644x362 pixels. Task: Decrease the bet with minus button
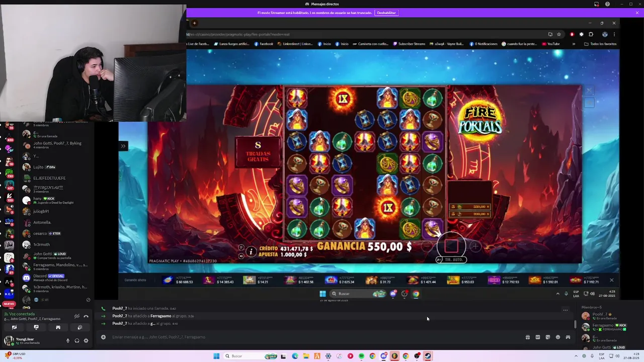pyautogui.click(x=427, y=246)
